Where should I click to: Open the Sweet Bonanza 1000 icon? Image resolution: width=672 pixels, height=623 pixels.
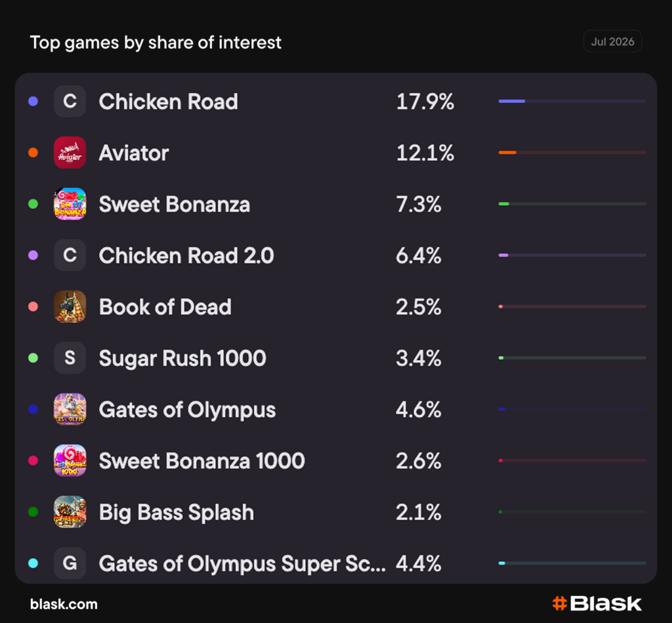(x=70, y=461)
